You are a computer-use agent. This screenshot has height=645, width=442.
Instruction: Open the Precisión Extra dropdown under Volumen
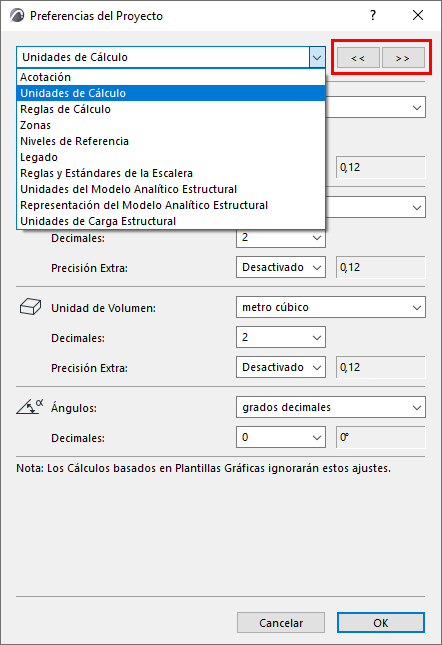tap(281, 367)
